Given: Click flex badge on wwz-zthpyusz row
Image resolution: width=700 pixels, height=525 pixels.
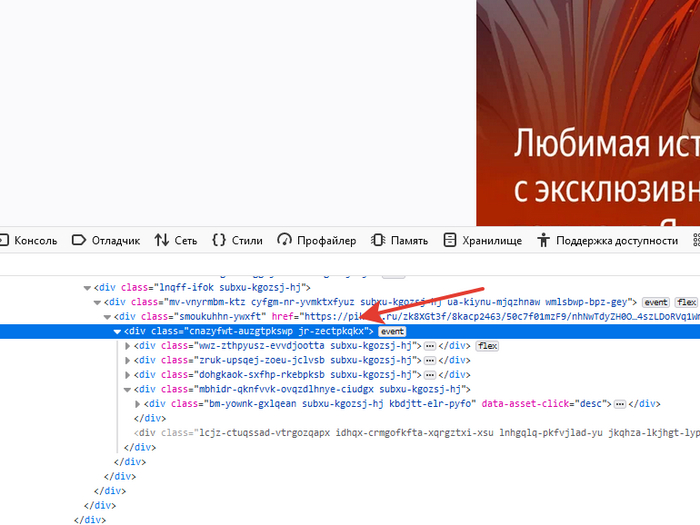Looking at the screenshot, I should pos(488,346).
